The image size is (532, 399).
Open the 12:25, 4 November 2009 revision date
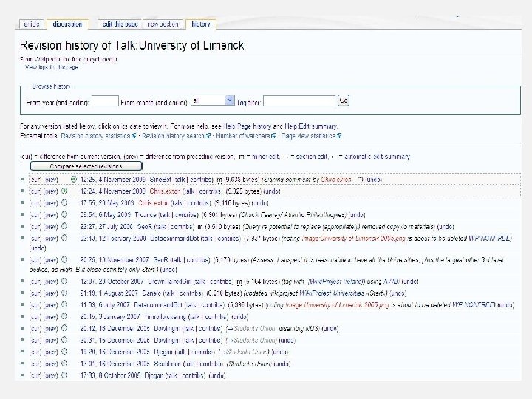112,180
